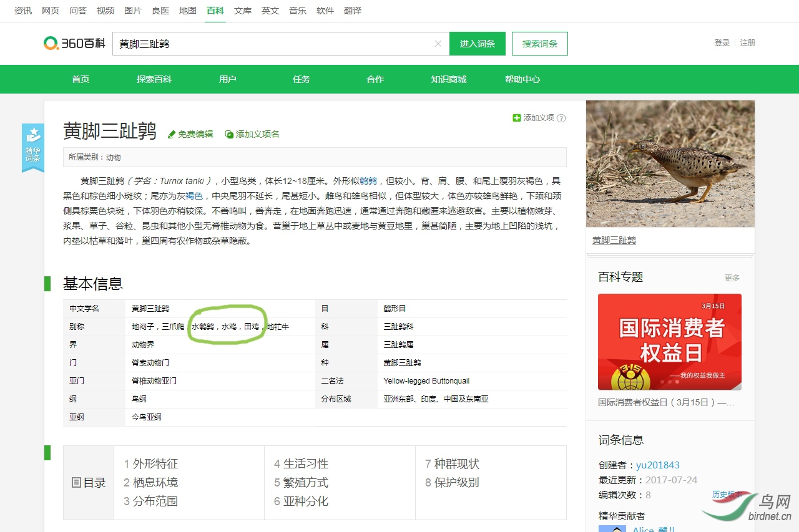Click the green plus icon beside 添加义项
The width and height of the screenshot is (799, 532).
click(516, 117)
